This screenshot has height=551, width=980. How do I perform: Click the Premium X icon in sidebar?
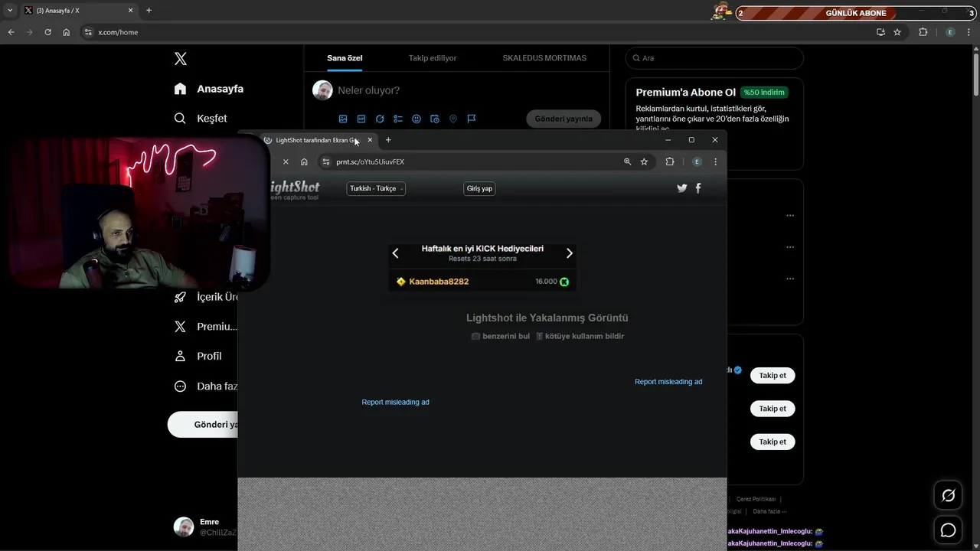tap(180, 326)
